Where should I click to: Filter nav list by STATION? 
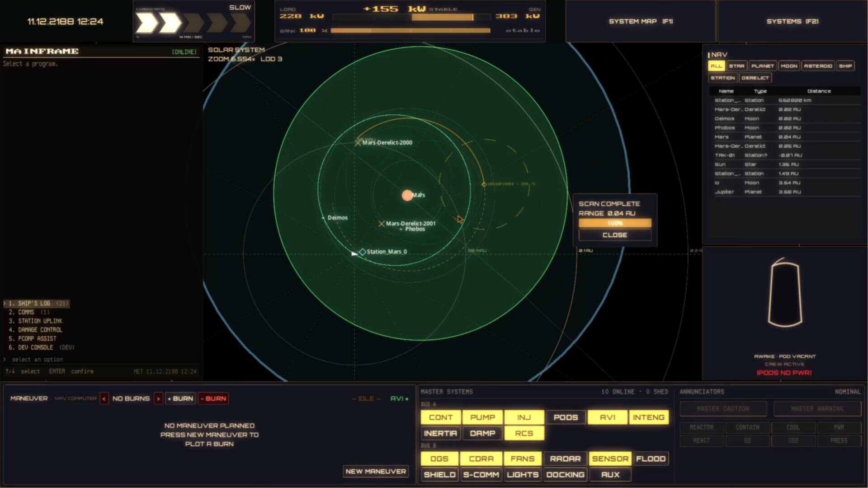tap(722, 78)
